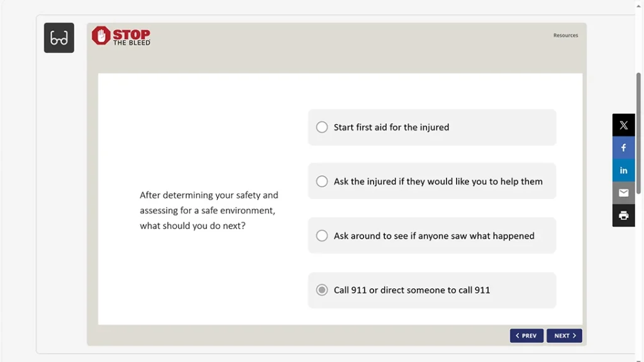Click the "Call 911" answer text label

coord(411,290)
